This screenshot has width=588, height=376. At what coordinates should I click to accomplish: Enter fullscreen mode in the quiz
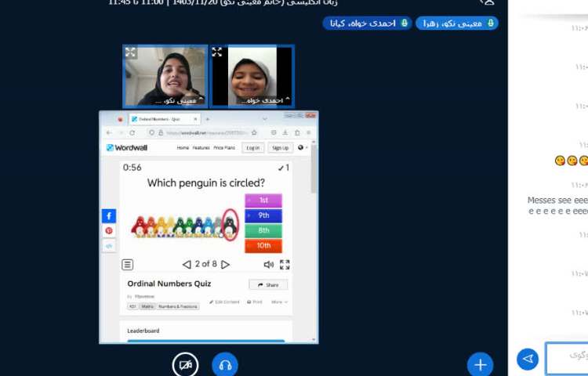pyautogui.click(x=285, y=265)
